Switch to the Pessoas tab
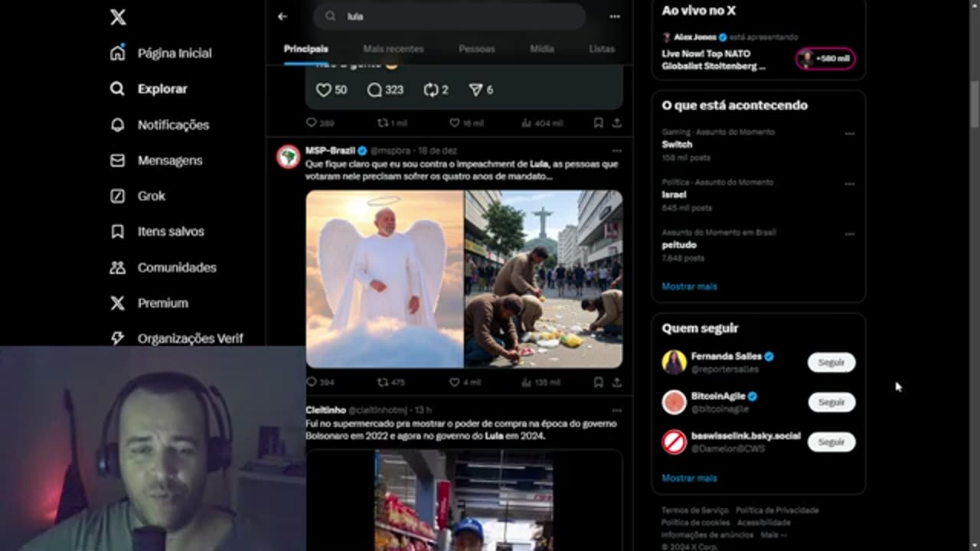 point(476,49)
